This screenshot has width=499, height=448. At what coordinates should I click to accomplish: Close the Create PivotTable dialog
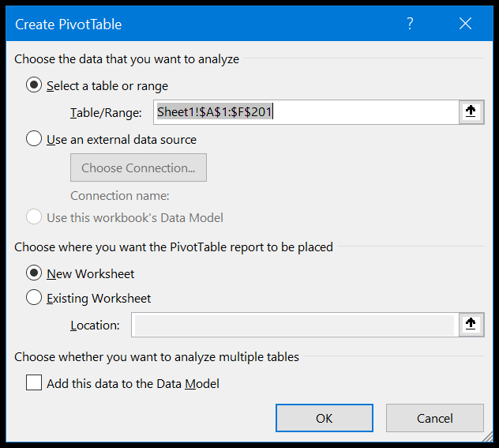[465, 24]
